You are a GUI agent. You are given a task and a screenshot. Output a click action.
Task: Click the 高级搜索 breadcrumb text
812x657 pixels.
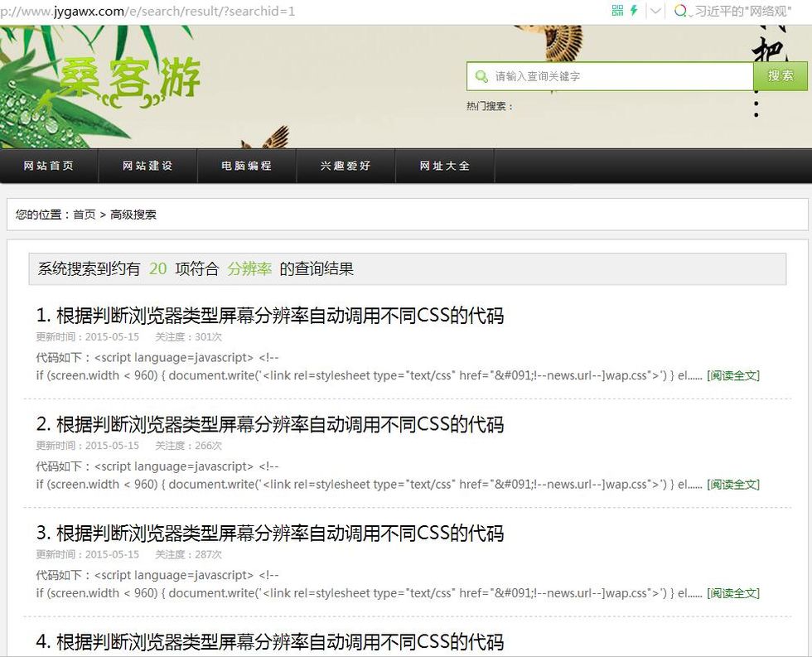coord(133,215)
